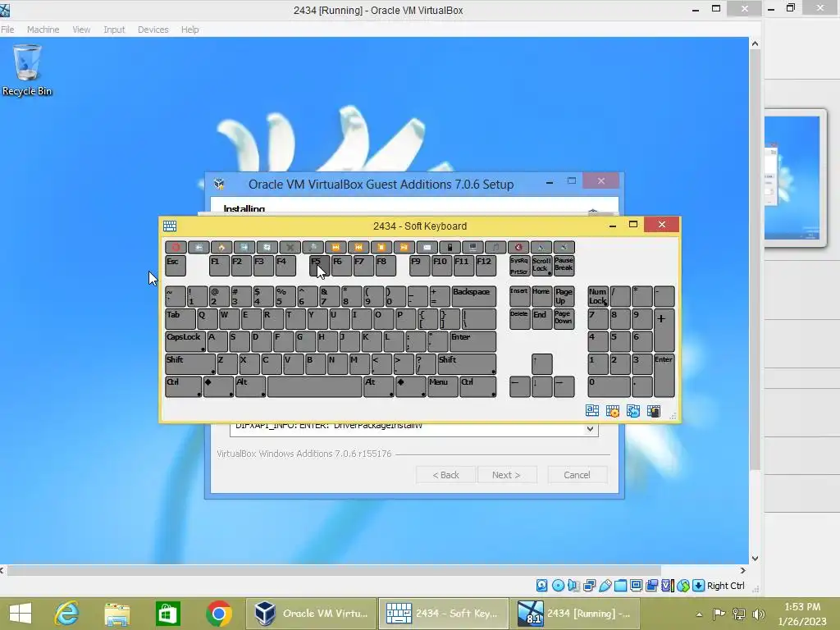Click audio status bar icon
Viewport: 840px width, 630px height.
573,586
